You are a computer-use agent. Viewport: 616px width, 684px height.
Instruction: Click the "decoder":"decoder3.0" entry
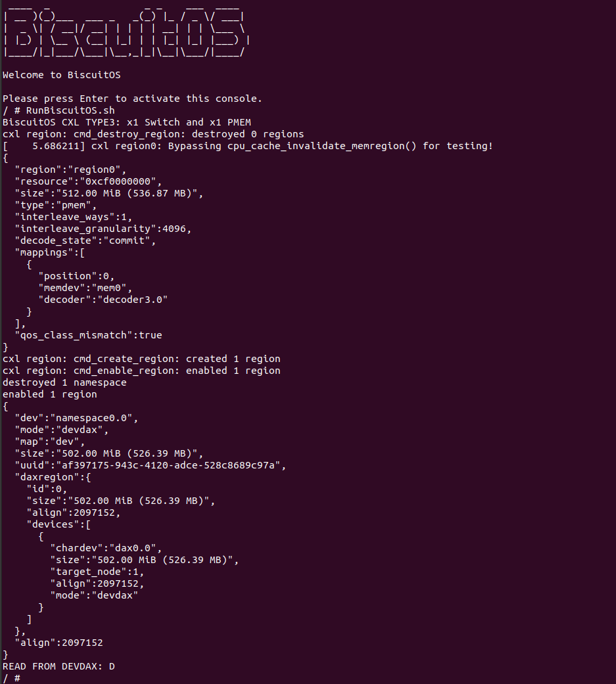(x=103, y=300)
